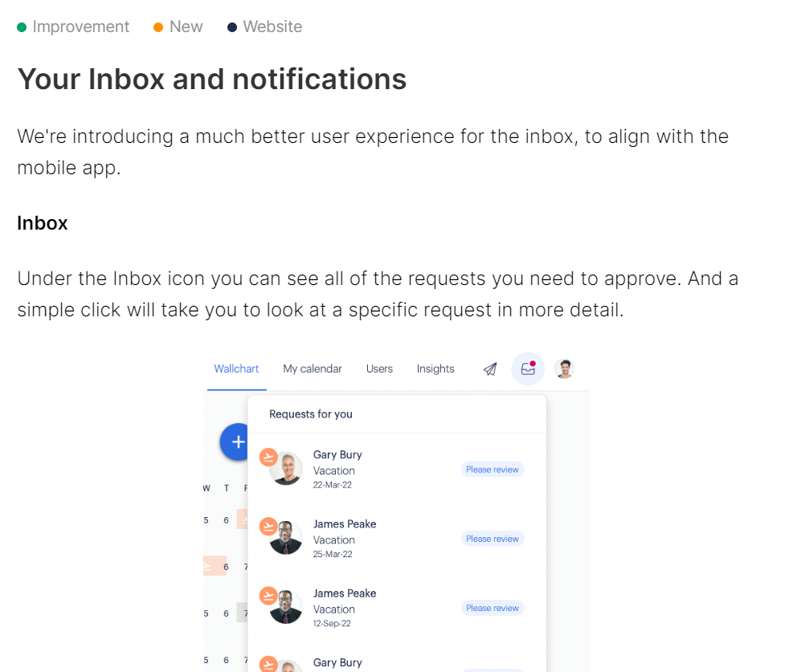The width and height of the screenshot is (797, 672).
Task: Click the blue plus add button
Action: pyautogui.click(x=235, y=442)
